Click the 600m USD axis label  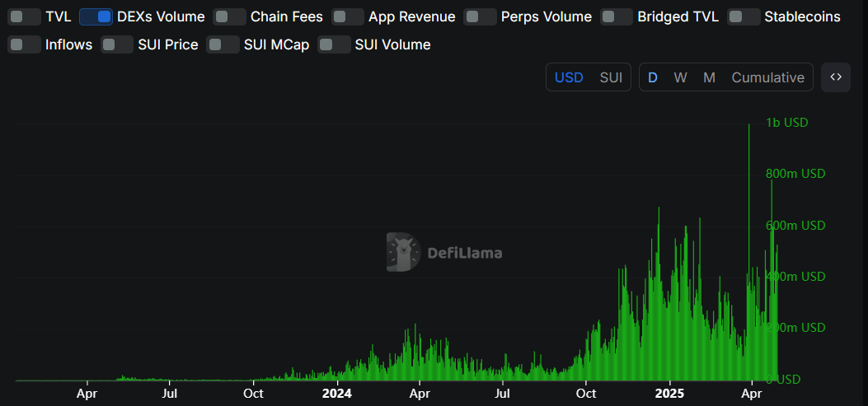pyautogui.click(x=795, y=226)
